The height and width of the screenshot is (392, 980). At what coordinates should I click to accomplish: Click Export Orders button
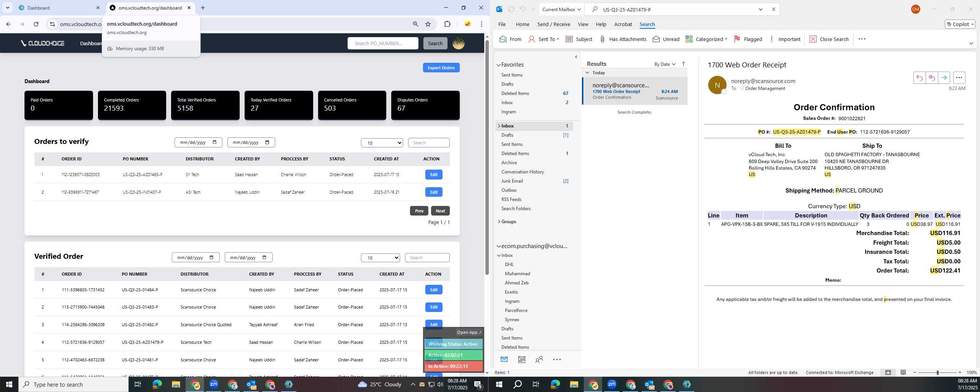[x=441, y=68]
